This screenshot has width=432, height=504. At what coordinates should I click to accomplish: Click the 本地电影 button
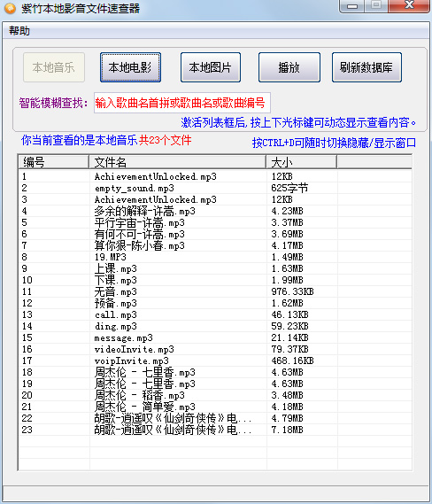(130, 67)
